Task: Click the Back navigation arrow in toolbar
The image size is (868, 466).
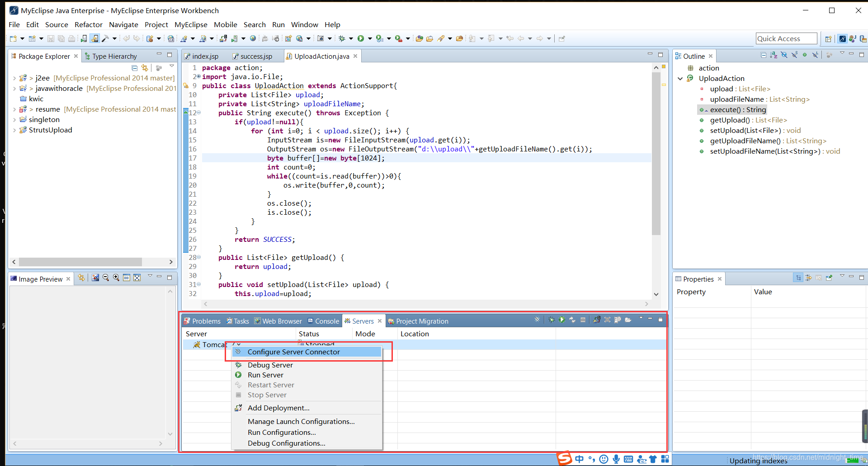Action: point(521,39)
